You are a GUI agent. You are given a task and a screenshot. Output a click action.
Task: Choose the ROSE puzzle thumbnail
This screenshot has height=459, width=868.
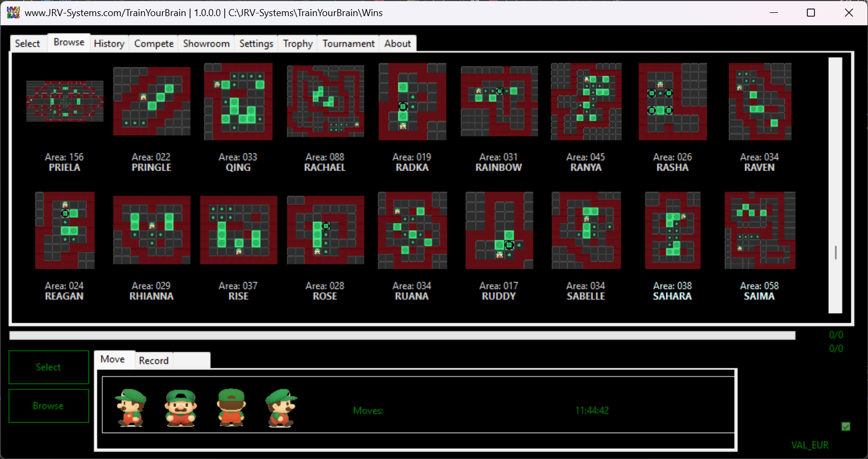click(x=325, y=230)
